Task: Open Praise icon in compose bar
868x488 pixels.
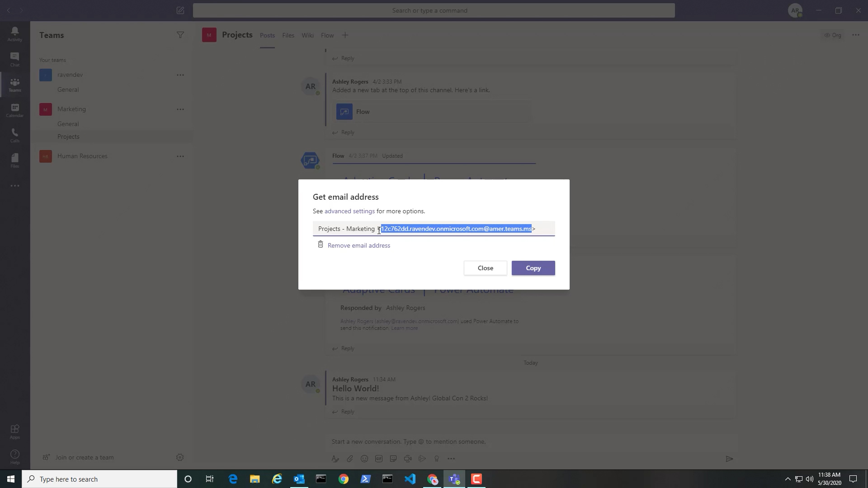Action: (437, 459)
